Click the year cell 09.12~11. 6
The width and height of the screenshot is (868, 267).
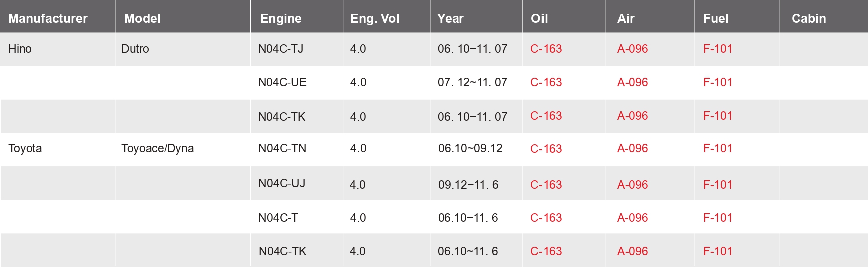coord(468,185)
